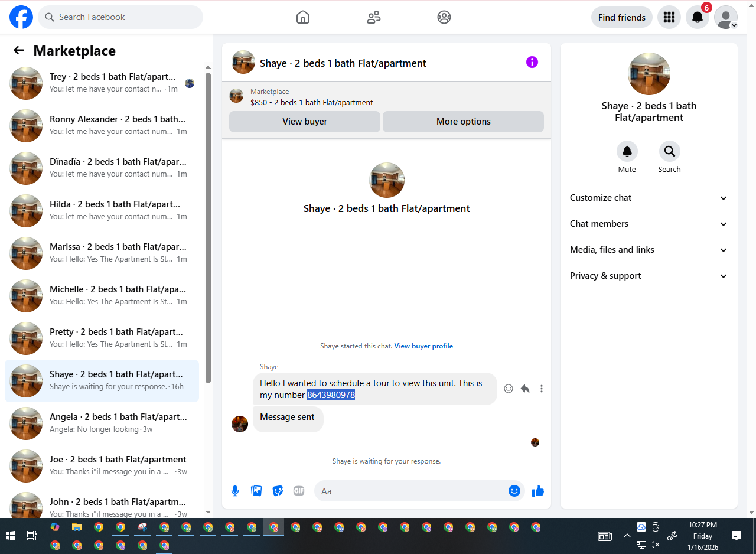
Task: Open the Angela conversation
Action: [102, 423]
